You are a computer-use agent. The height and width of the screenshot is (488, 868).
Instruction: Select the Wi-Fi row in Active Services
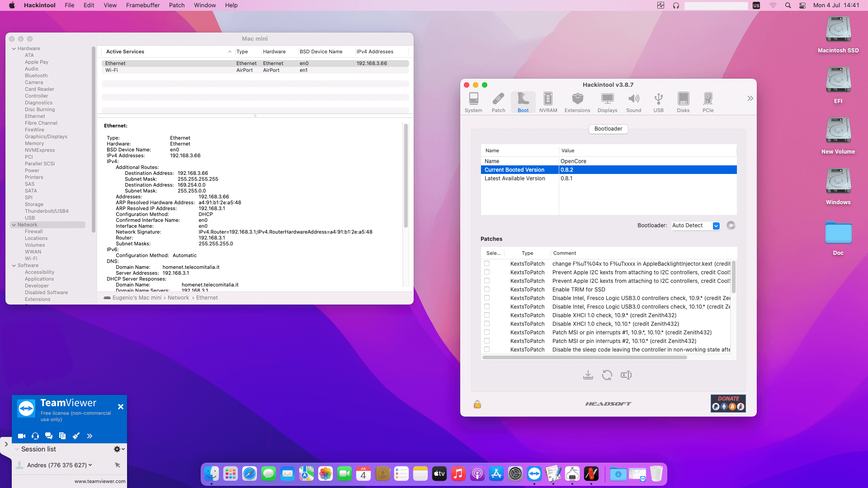tap(255, 70)
